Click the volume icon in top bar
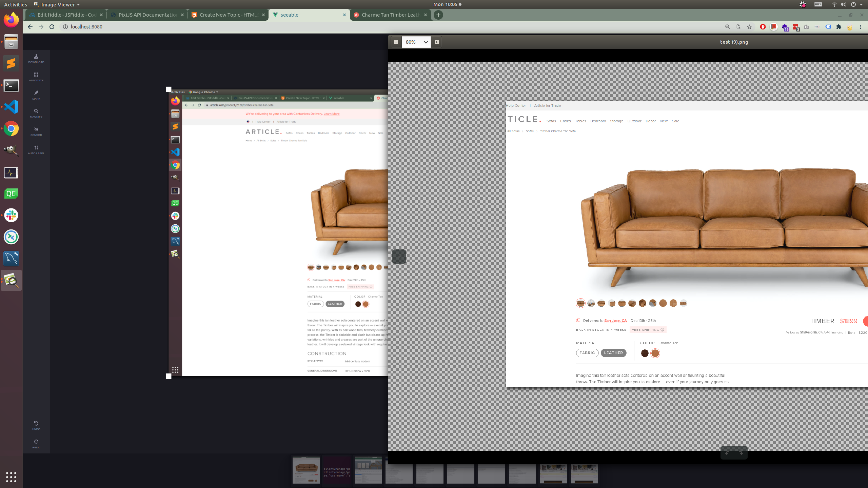This screenshot has width=868, height=488. coord(843,4)
